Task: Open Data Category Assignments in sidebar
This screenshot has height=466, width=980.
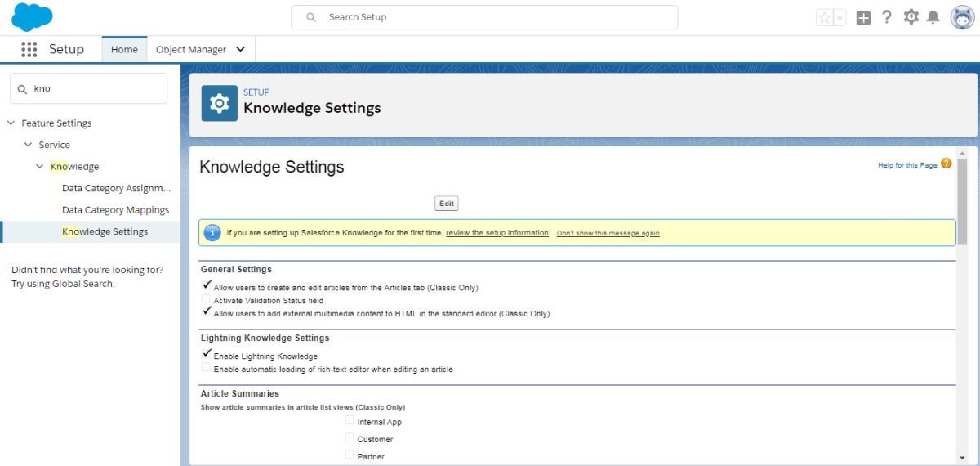Action: pos(117,188)
